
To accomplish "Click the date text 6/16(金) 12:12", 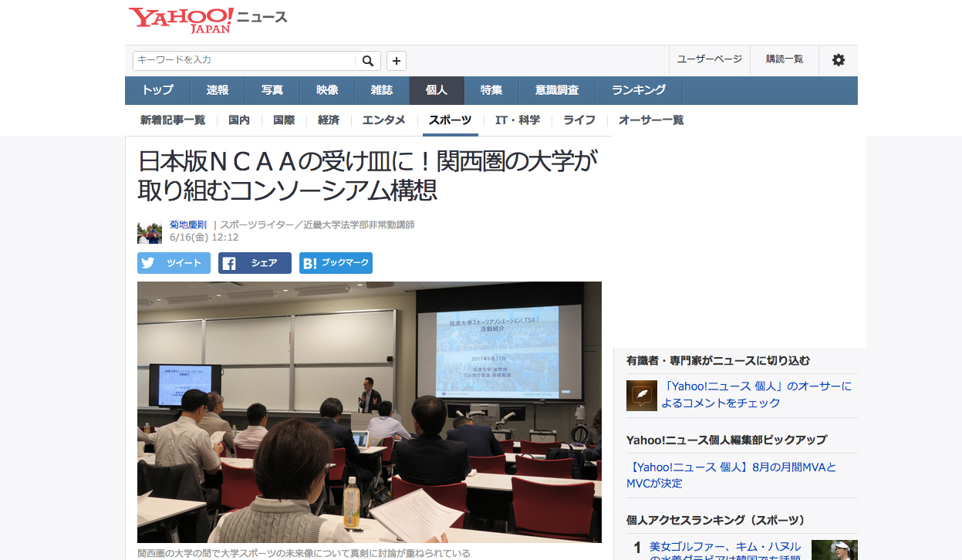I will pos(204,238).
